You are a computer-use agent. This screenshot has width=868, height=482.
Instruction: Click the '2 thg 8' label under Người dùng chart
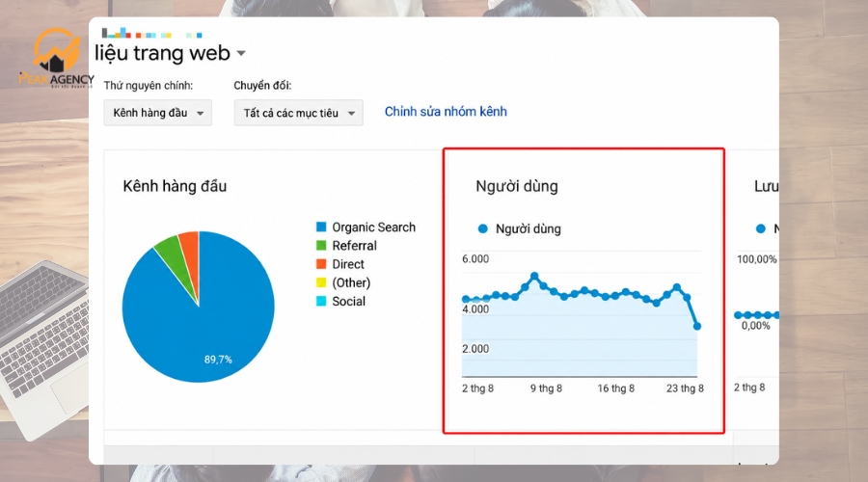point(477,388)
